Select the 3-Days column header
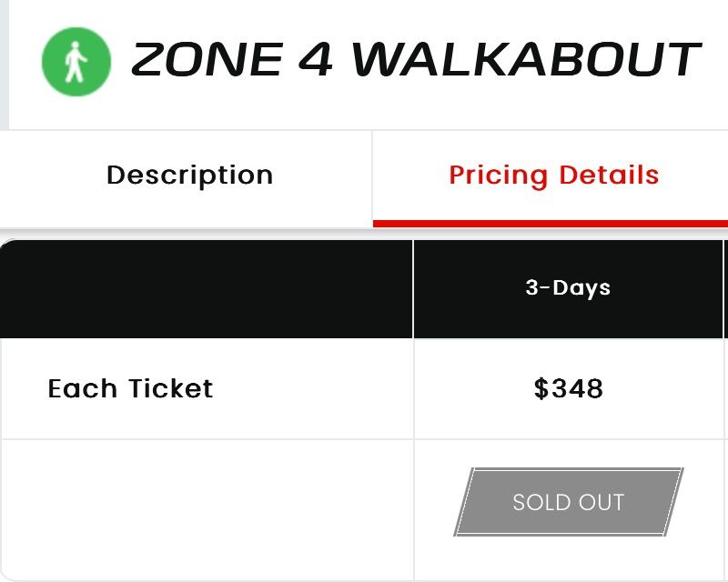 [x=568, y=287]
